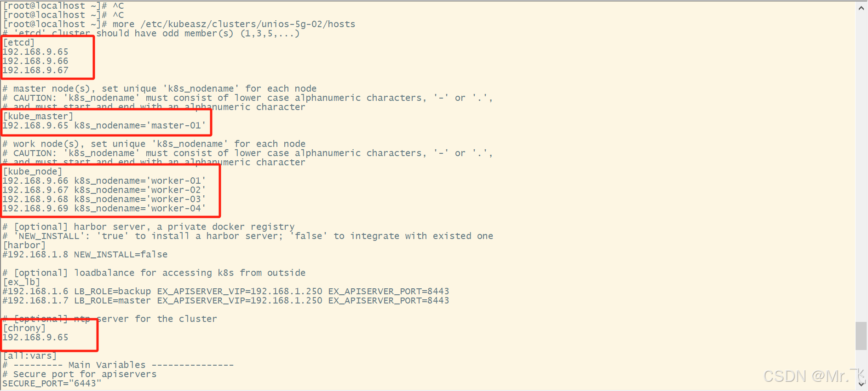
Task: Click the worker-04 node line
Action: [x=104, y=209]
